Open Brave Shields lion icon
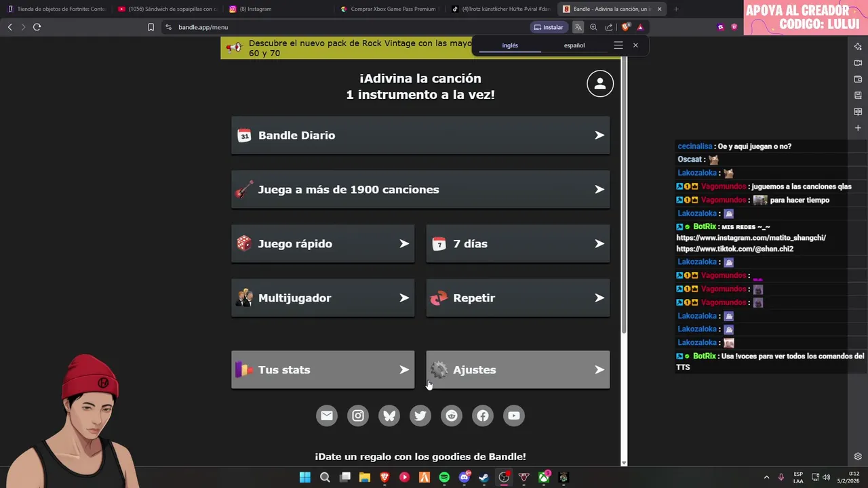Image resolution: width=868 pixels, height=488 pixels. coord(626,27)
